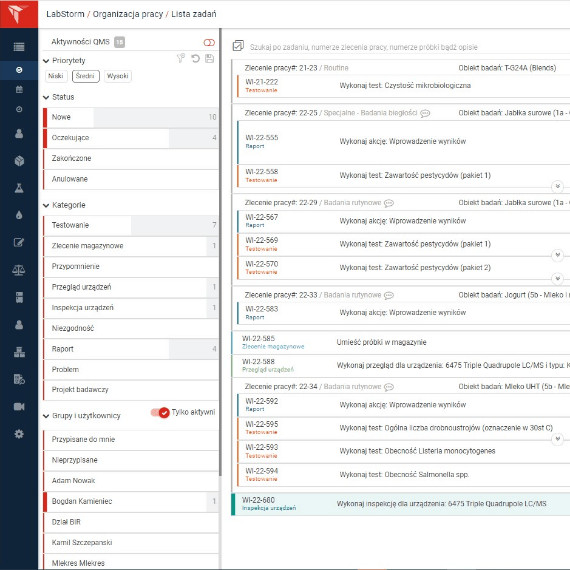Open the settings gear icon in the sidebar
The height and width of the screenshot is (570, 570).
click(19, 434)
